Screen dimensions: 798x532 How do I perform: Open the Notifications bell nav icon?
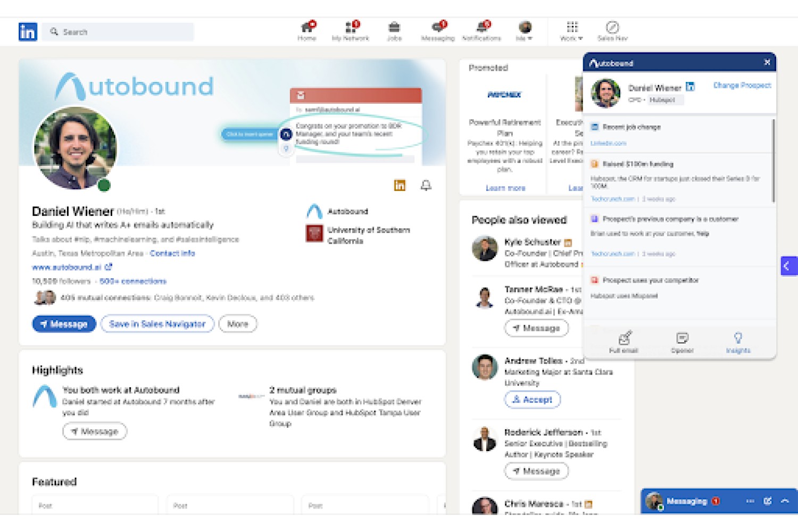(482, 31)
